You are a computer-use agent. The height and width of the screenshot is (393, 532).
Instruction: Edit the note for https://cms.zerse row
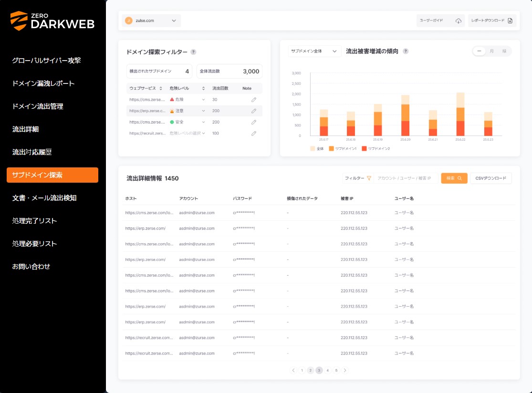pos(253,100)
